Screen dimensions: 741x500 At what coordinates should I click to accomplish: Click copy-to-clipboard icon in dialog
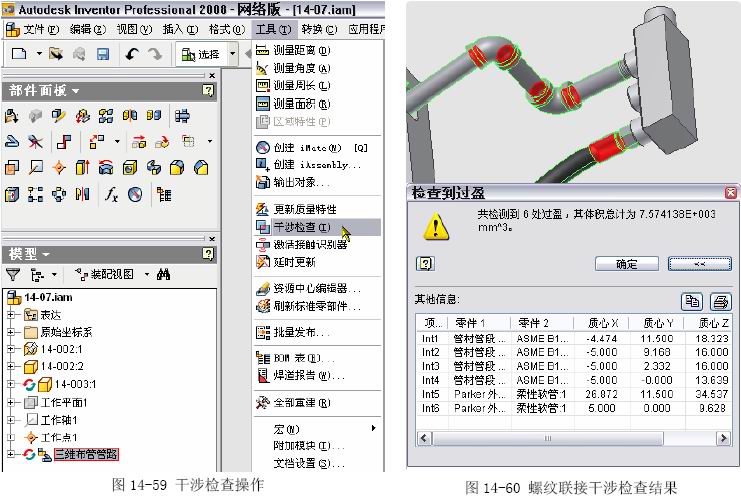coord(692,301)
